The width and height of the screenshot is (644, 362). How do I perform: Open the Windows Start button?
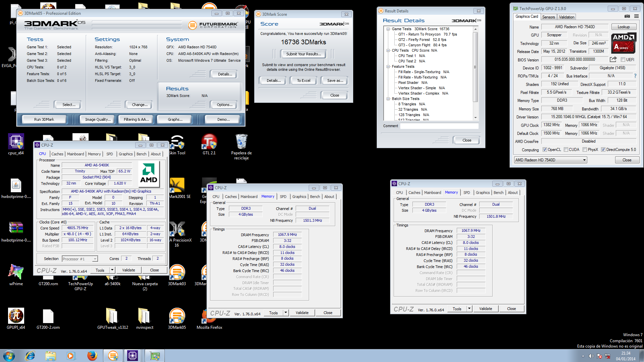point(9,356)
